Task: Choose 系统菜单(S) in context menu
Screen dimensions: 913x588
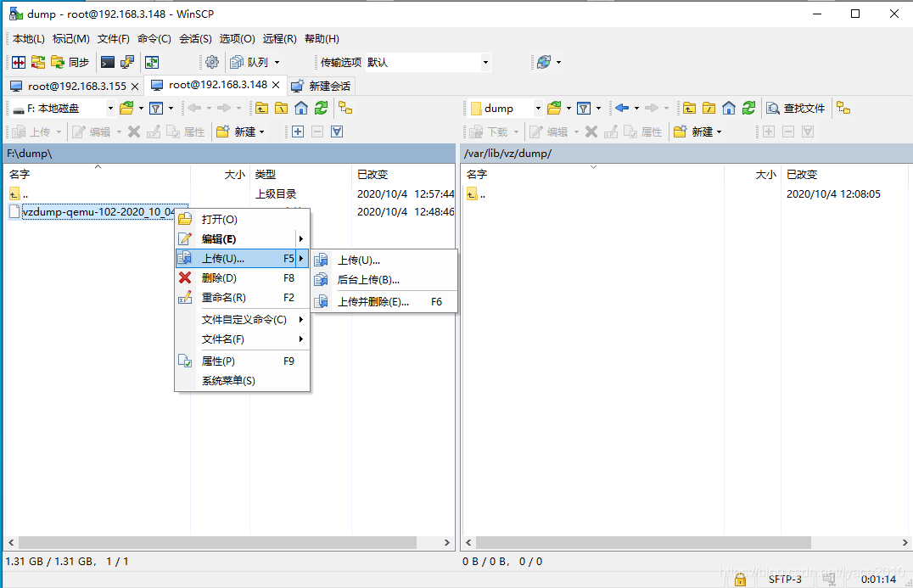Action: tap(242, 381)
